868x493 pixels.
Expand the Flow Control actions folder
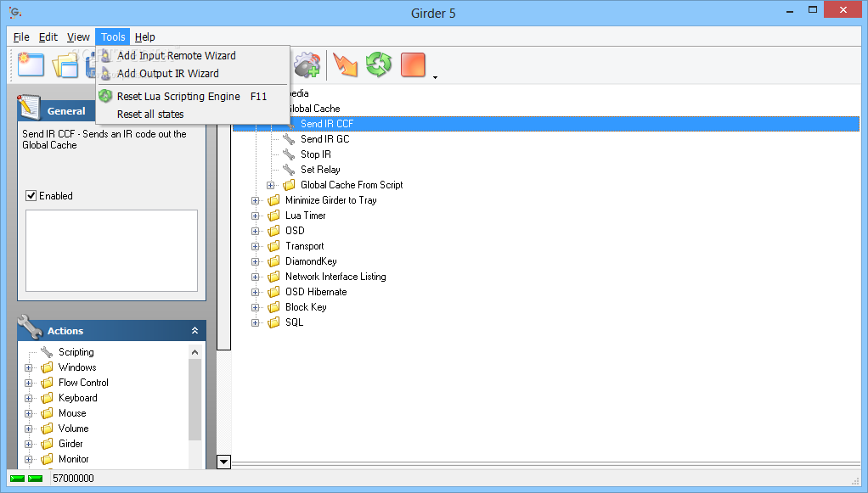click(x=28, y=383)
